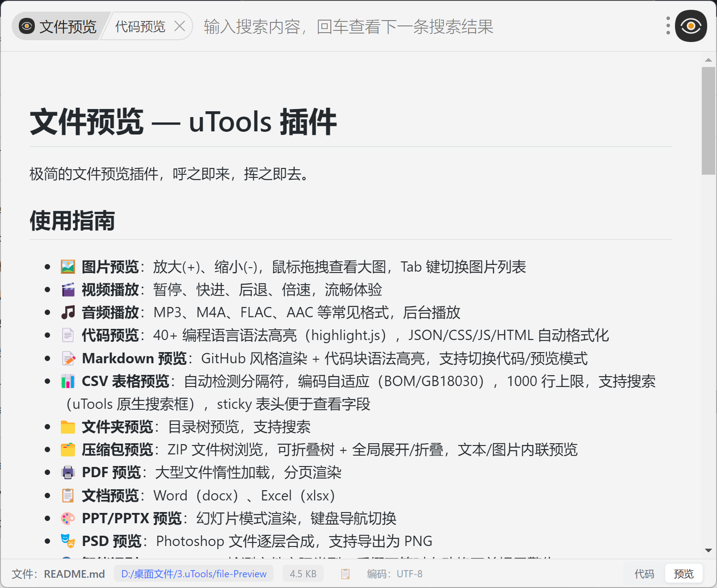The image size is (717, 588).
Task: Click the music note emoji beside 音频播放
Action: click(x=68, y=312)
